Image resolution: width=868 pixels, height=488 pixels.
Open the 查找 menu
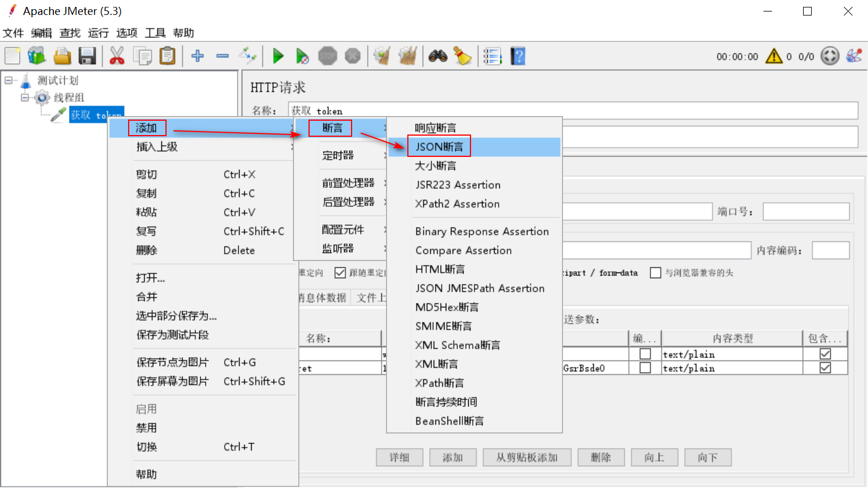click(70, 33)
